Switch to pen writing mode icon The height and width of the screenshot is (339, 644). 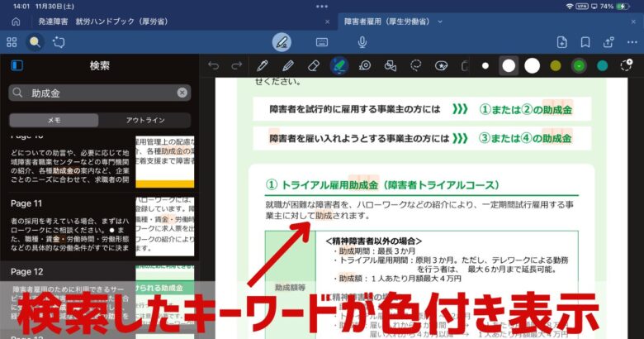tap(282, 42)
